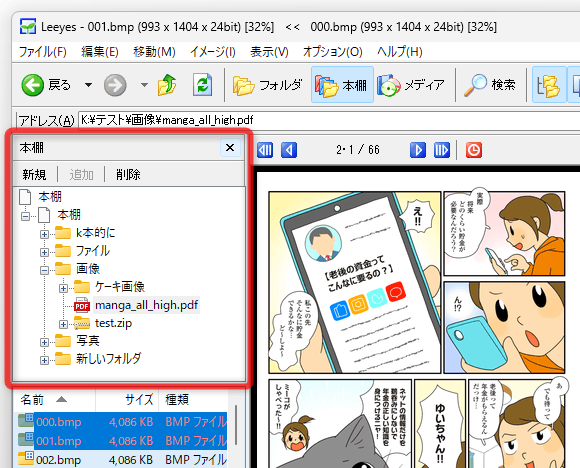Click the PDF icon beside manga_all_high.pdf
Viewport: 580px width, 468px height.
[x=82, y=305]
